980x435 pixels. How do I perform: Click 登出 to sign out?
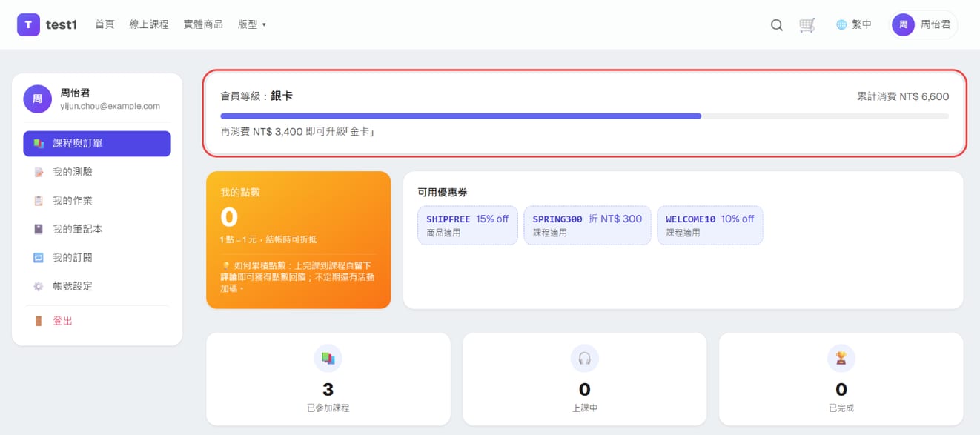(97, 321)
